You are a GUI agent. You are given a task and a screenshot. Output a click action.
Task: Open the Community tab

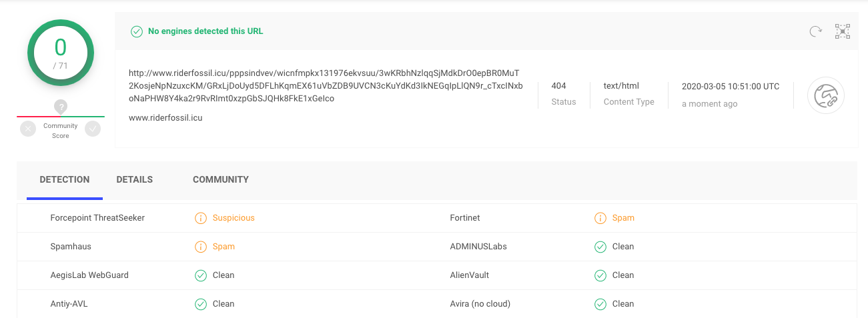(221, 179)
